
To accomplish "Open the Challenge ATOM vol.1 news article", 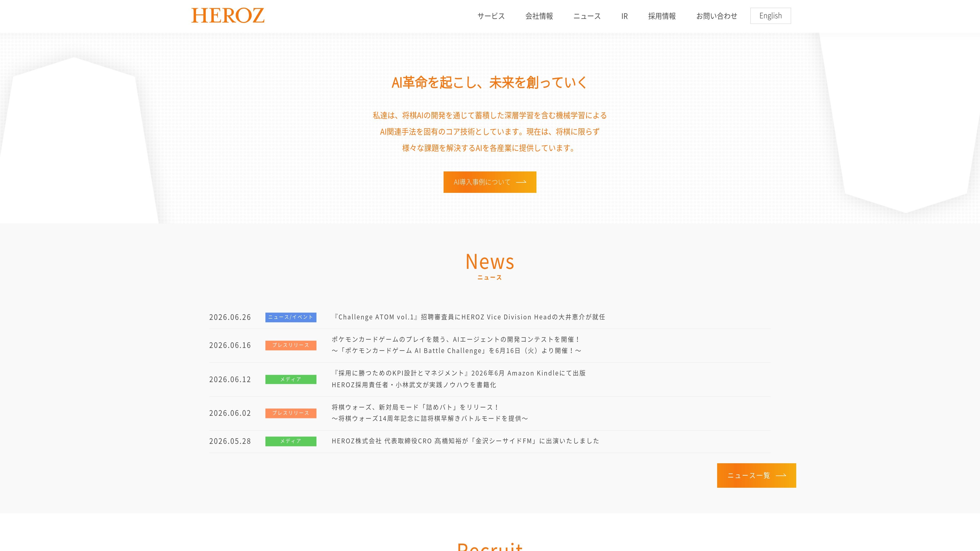I will tap(468, 317).
